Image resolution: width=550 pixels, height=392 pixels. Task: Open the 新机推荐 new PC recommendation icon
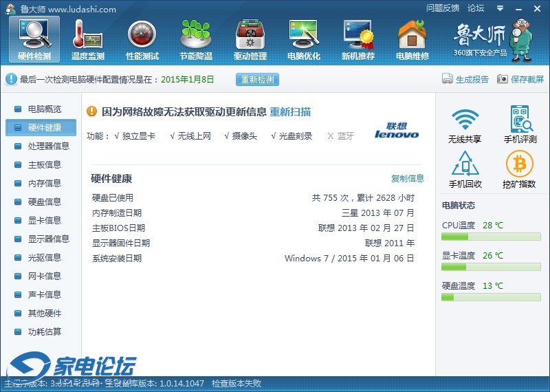click(x=358, y=39)
